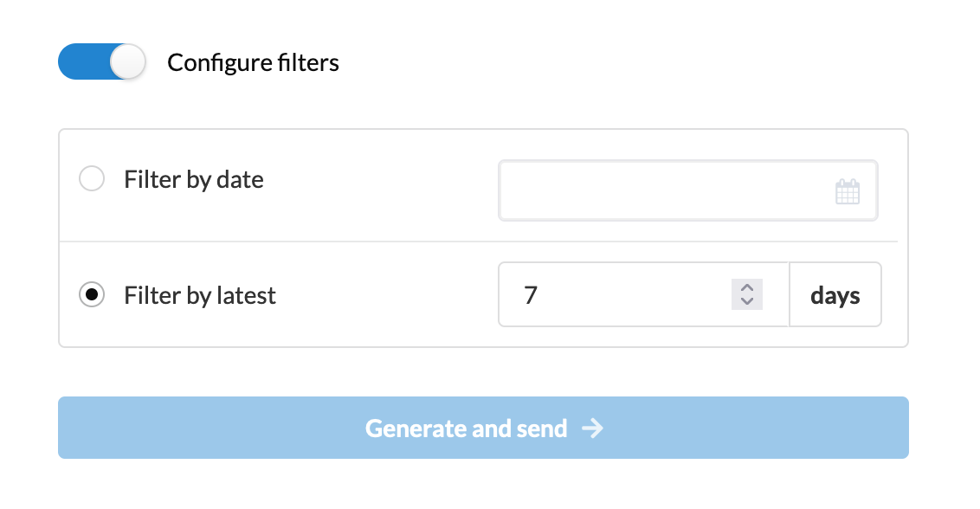Click the arrow icon on Generate and send

click(x=592, y=428)
